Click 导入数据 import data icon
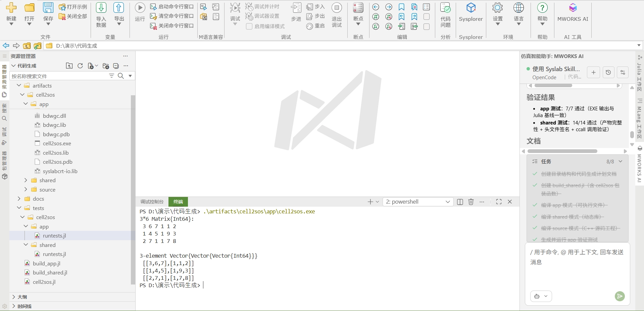644x311 pixels. 101,7
